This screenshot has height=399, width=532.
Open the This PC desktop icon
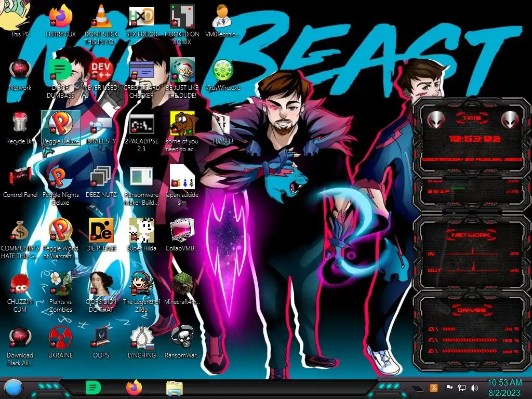point(20,20)
